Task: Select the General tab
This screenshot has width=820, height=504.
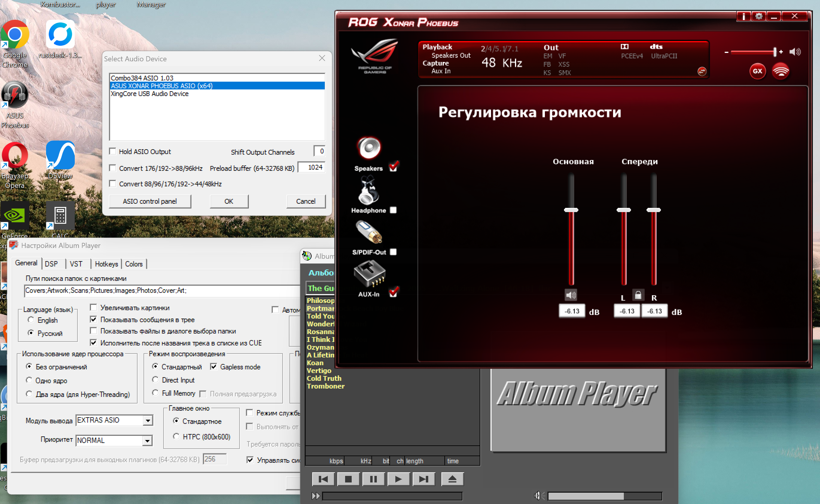Action: pyautogui.click(x=26, y=263)
